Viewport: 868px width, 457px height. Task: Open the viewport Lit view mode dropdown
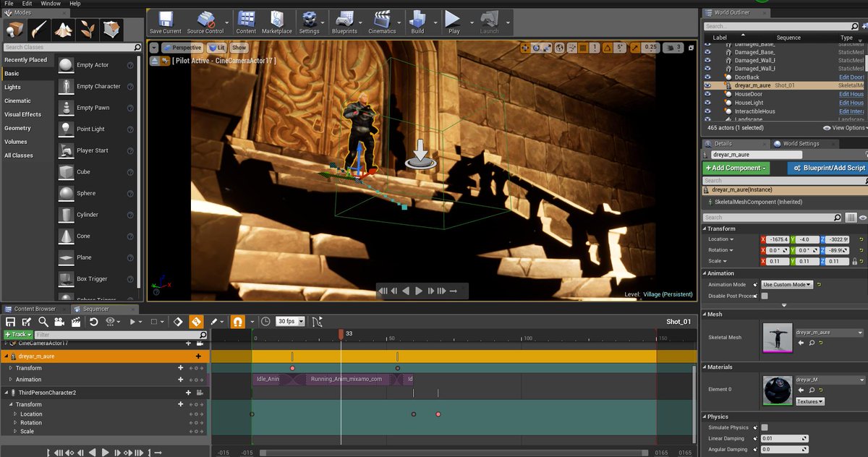pos(216,48)
